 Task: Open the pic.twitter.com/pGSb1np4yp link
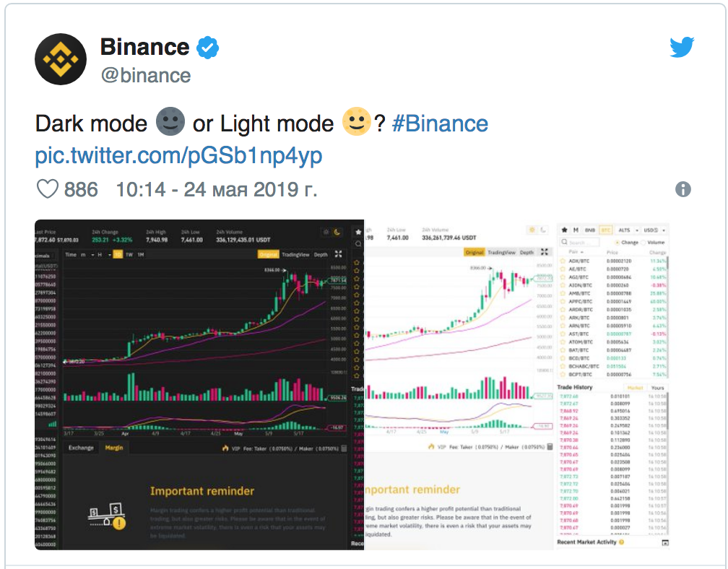178,155
